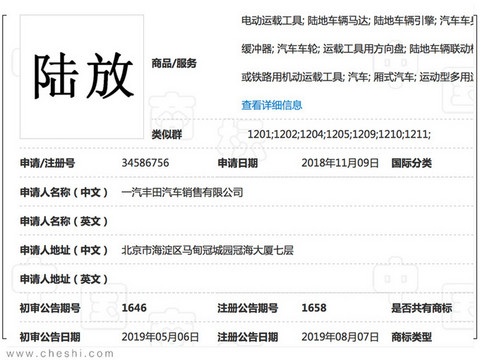Click the 申请人名称（中文）label

point(64,192)
